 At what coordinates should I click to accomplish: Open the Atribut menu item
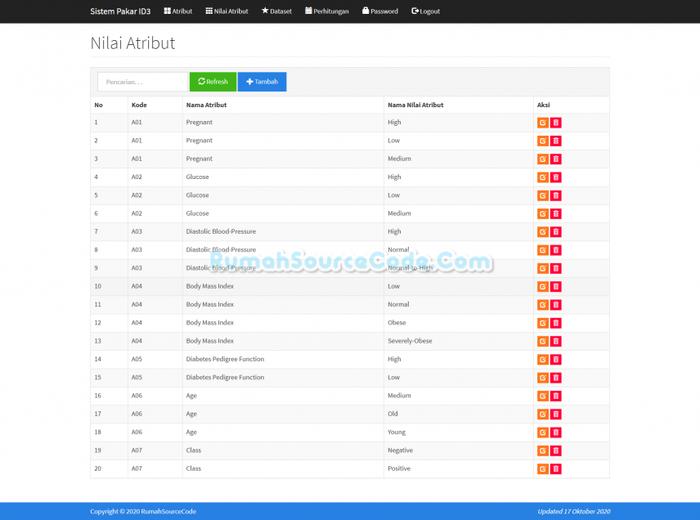point(178,11)
